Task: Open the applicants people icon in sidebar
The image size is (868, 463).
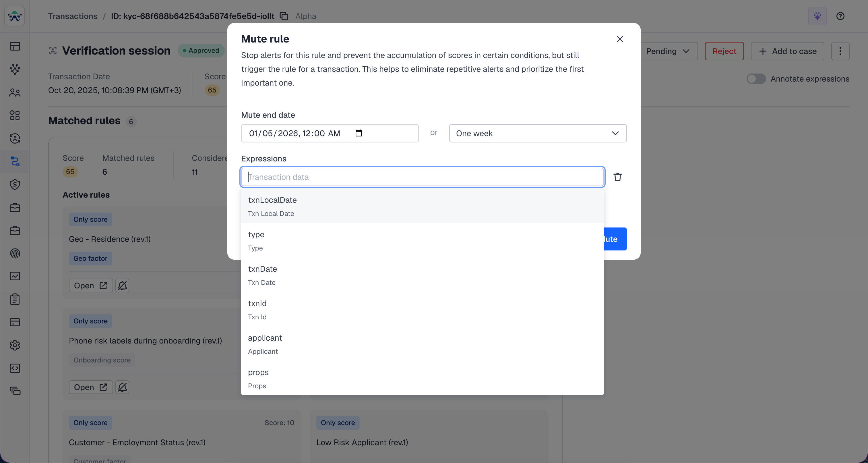Action: coord(15,92)
